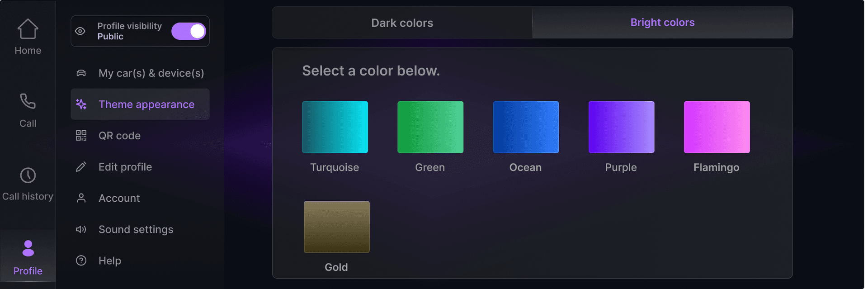Screen dimensions: 868x289
Task: Click the pencil icon for Edit profile
Action: click(81, 167)
